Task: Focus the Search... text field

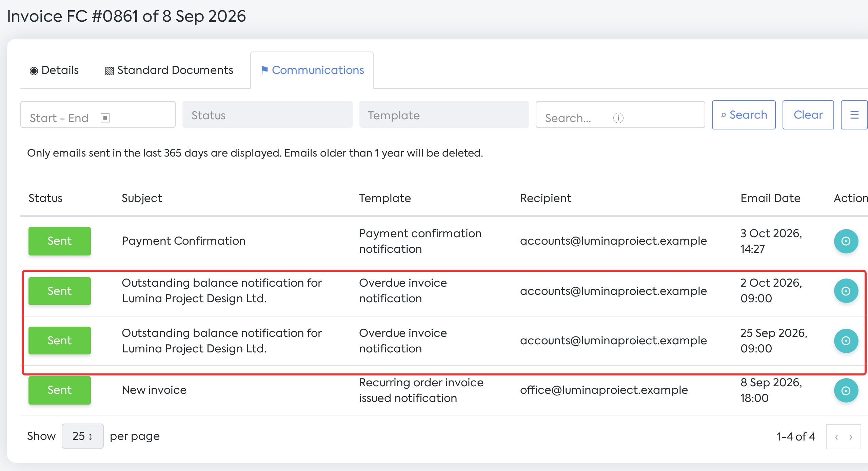Action: pyautogui.click(x=620, y=115)
